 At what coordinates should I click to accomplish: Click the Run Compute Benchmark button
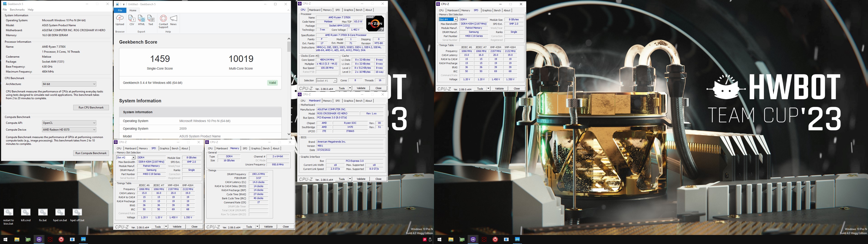click(x=91, y=153)
